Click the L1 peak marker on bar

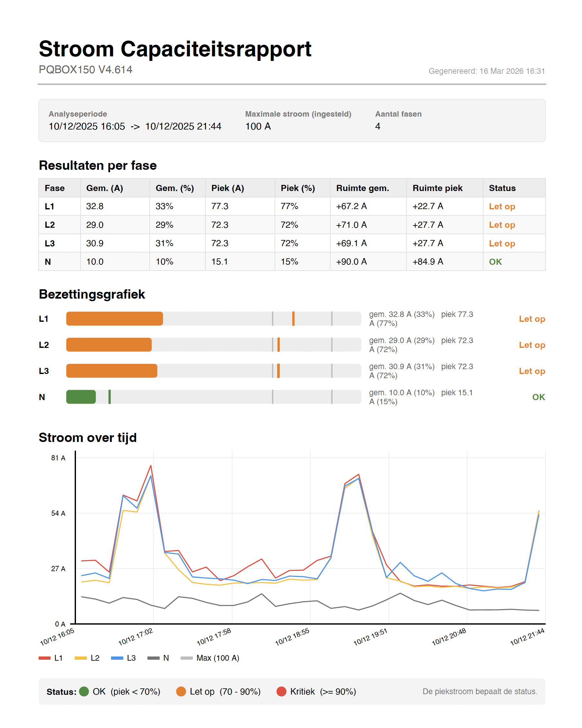tap(293, 319)
